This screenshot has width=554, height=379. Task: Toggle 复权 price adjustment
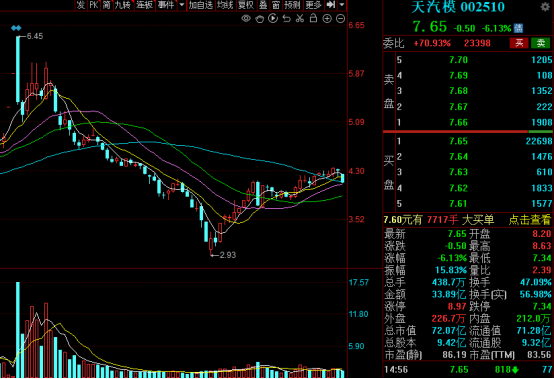(246, 5)
